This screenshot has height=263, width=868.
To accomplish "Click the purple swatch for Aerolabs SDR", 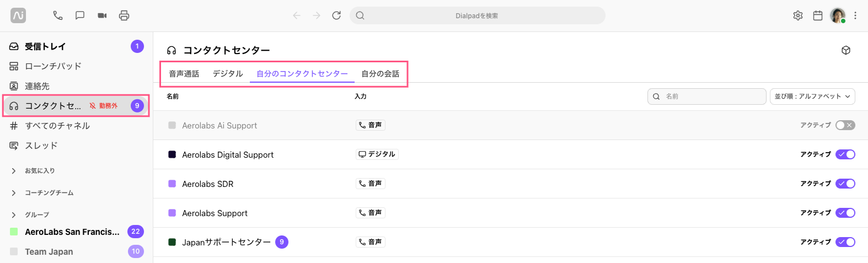I will tap(172, 184).
